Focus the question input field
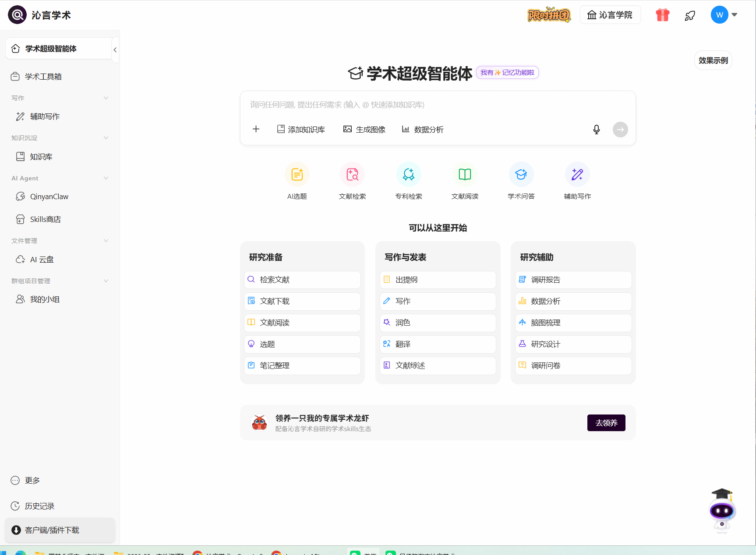 pyautogui.click(x=438, y=105)
